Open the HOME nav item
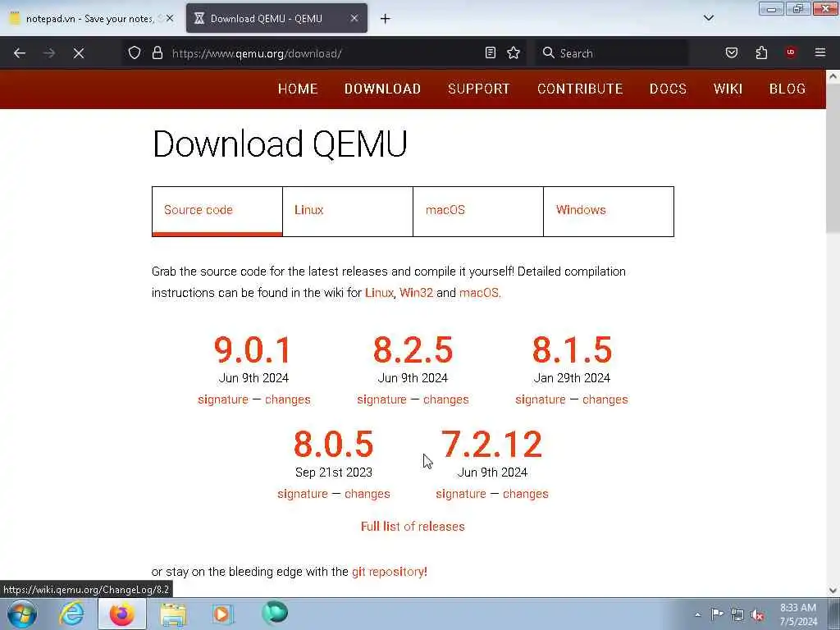The image size is (840, 630). tap(298, 89)
